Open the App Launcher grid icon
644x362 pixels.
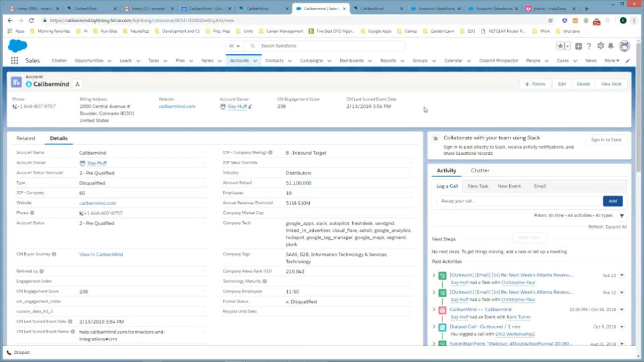pyautogui.click(x=15, y=60)
